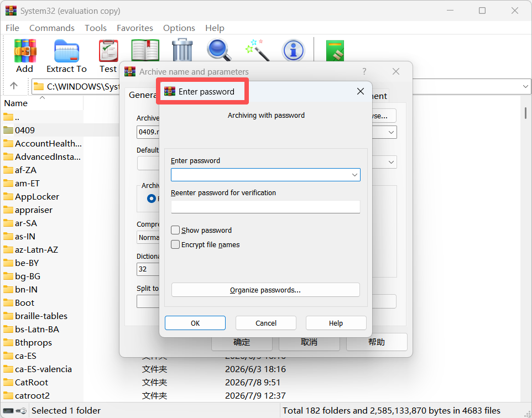
Task: Click the green Repair book toolbar icon
Action: click(335, 50)
